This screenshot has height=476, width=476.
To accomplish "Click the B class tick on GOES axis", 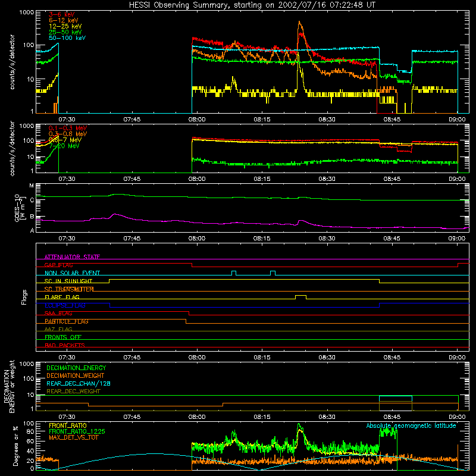I will pyautogui.click(x=32, y=217).
